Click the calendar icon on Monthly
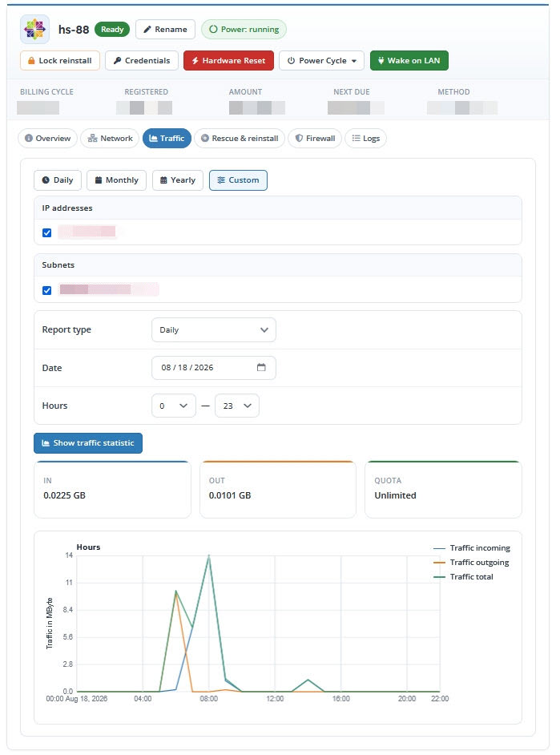Screen dimensions: 560x755 click(x=99, y=180)
